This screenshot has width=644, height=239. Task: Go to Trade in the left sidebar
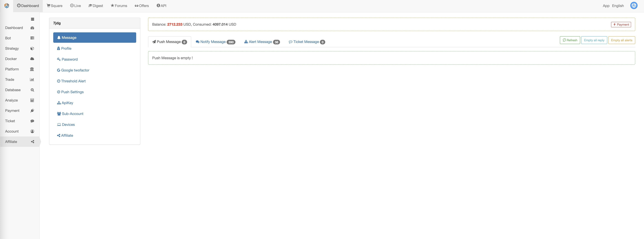pos(20,80)
